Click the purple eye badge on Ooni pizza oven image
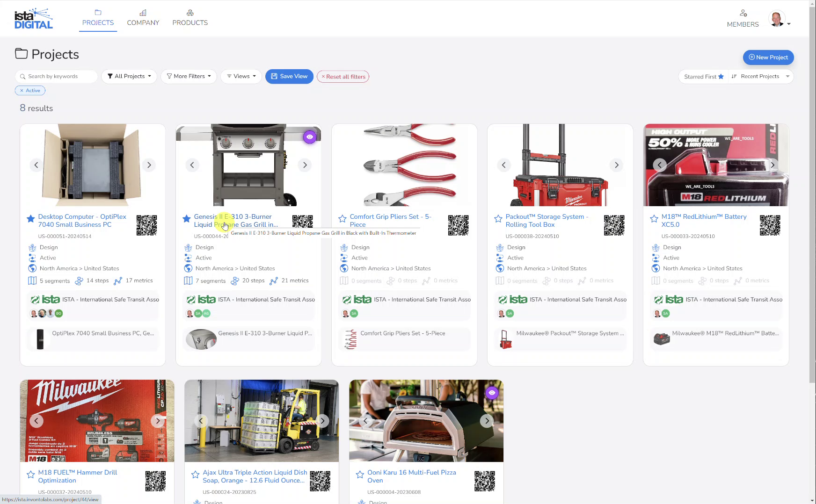 pyautogui.click(x=492, y=393)
